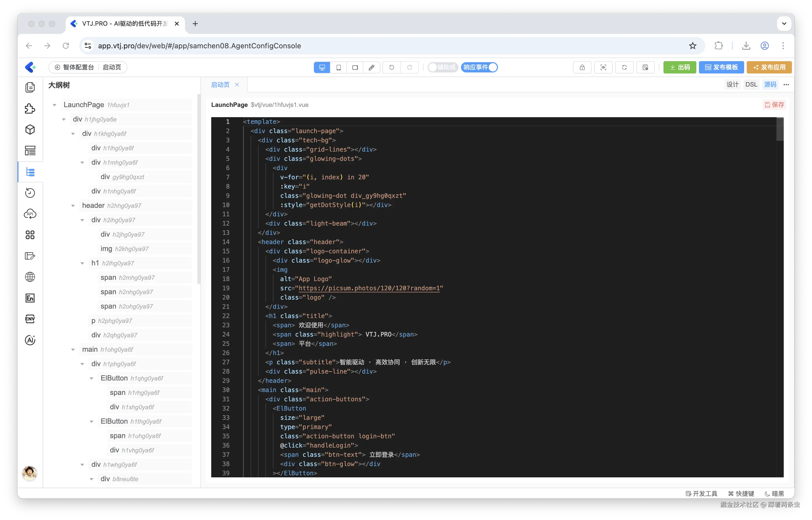
Task: Click the green 出码 export button
Action: (679, 67)
